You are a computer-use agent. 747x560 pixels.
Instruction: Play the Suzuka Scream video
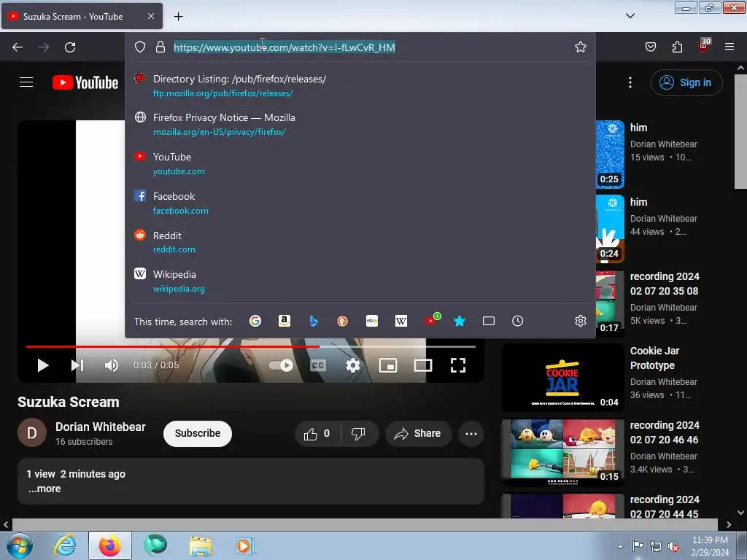tap(43, 365)
